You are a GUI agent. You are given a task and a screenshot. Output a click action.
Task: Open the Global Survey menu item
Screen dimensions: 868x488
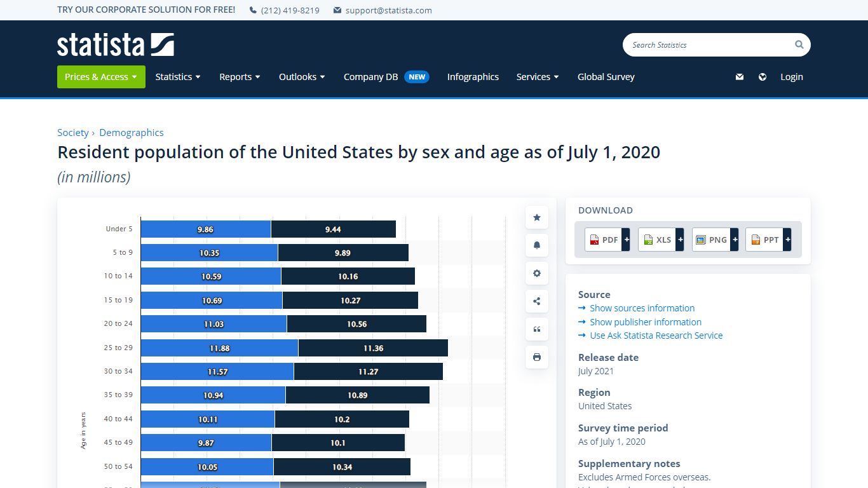pos(606,77)
